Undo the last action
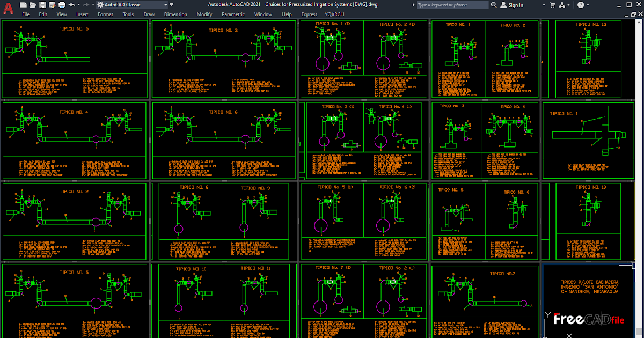The image size is (644, 338). coord(71,5)
